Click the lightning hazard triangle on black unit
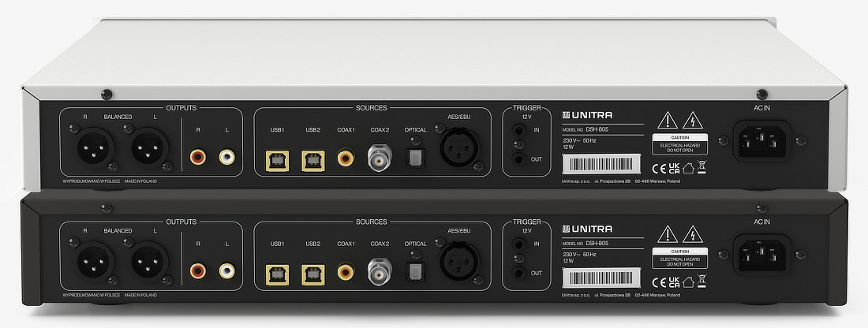The width and height of the screenshot is (868, 328). pyautogui.click(x=693, y=235)
